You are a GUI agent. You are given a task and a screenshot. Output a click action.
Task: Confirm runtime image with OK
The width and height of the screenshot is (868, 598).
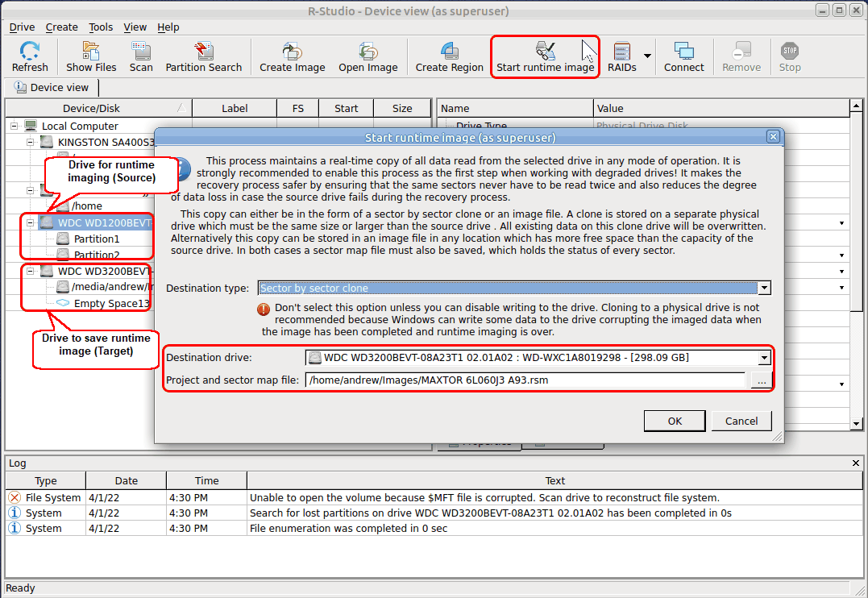[x=675, y=421]
